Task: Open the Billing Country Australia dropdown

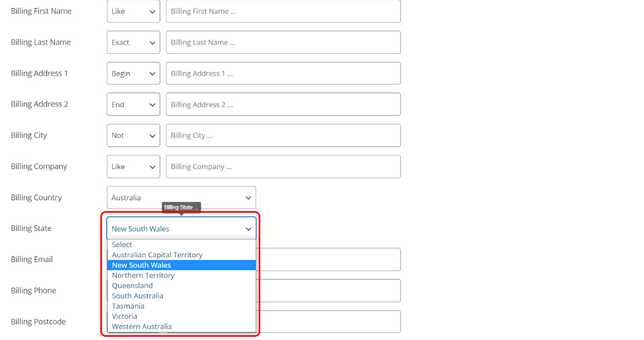Action: pos(181,198)
